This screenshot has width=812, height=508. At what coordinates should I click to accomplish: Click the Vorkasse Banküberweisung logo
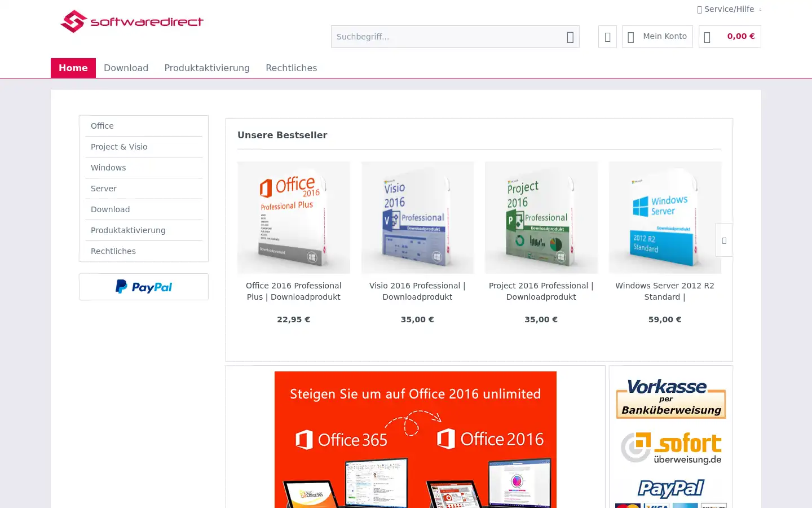click(670, 398)
